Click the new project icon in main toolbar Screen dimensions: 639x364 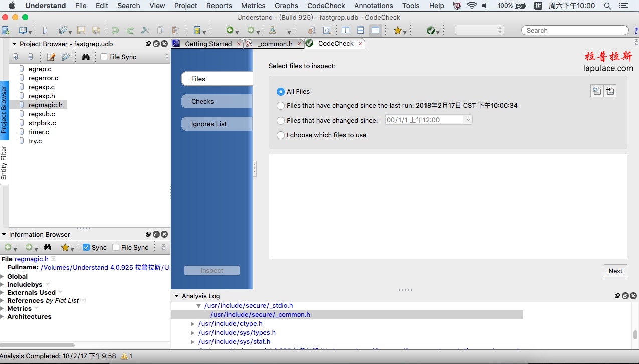[x=5, y=30]
